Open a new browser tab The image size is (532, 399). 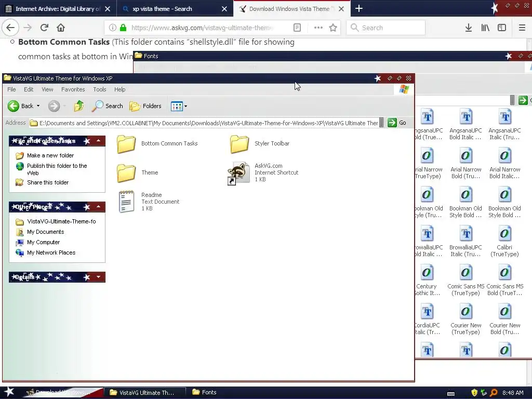tap(359, 9)
